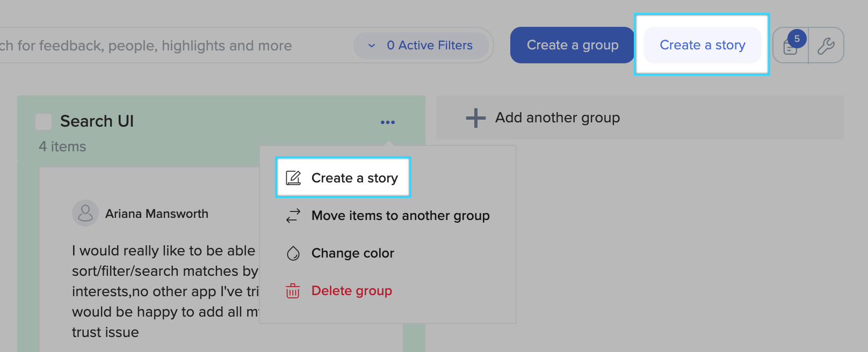
Task: Click the droplet icon for Change color
Action: 293,253
